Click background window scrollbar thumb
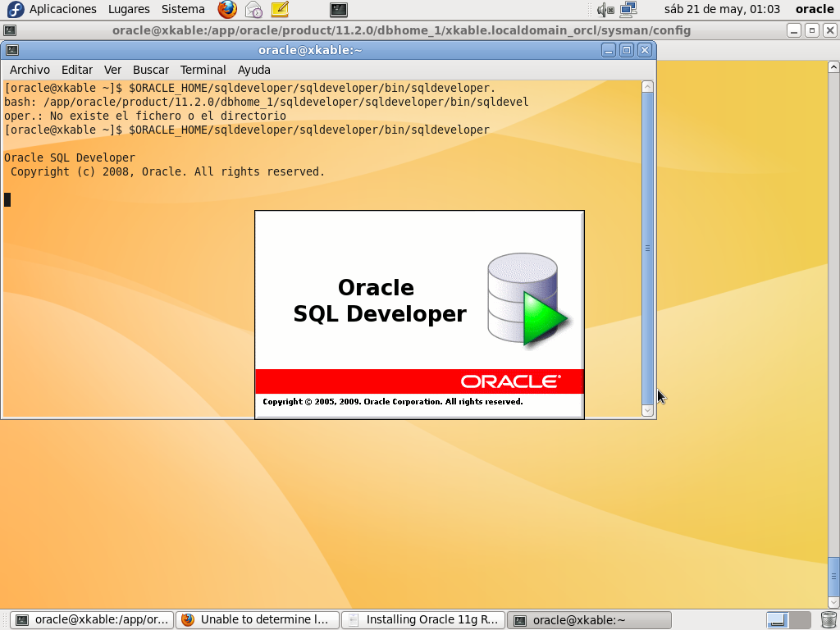The height and width of the screenshot is (630, 840). click(833, 577)
